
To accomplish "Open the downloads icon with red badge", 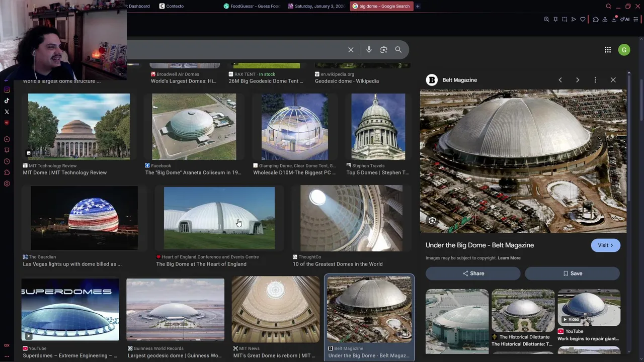I will [614, 20].
